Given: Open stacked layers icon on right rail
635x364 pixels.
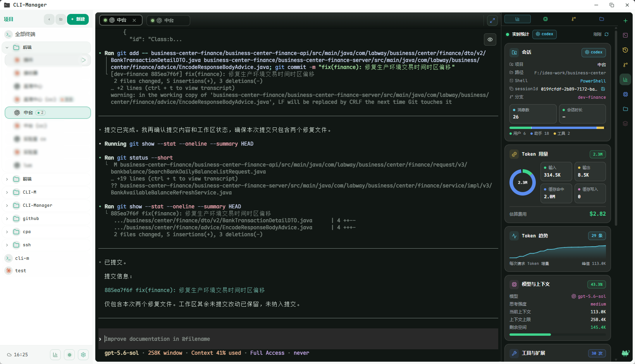Looking at the screenshot, I should click(625, 124).
